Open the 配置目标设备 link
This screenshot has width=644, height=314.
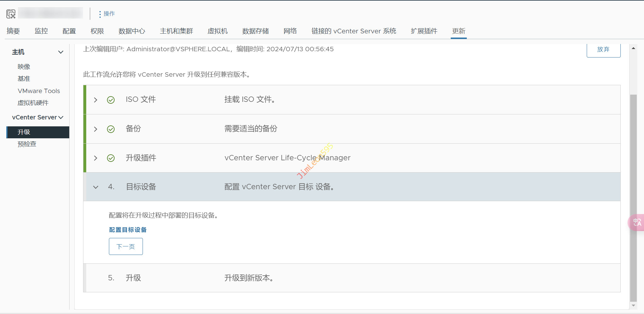128,230
